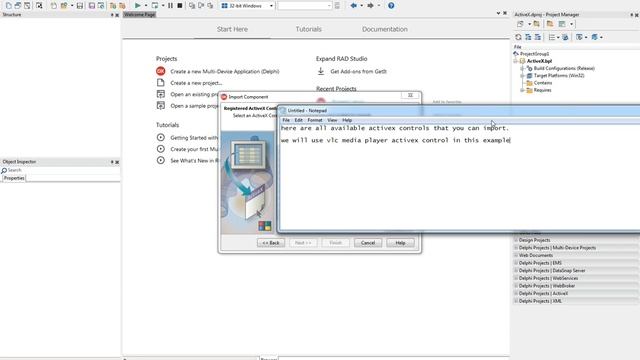Screen dimensions: 640x360
Task: Click << Back in Import Component dialog
Action: (271, 243)
